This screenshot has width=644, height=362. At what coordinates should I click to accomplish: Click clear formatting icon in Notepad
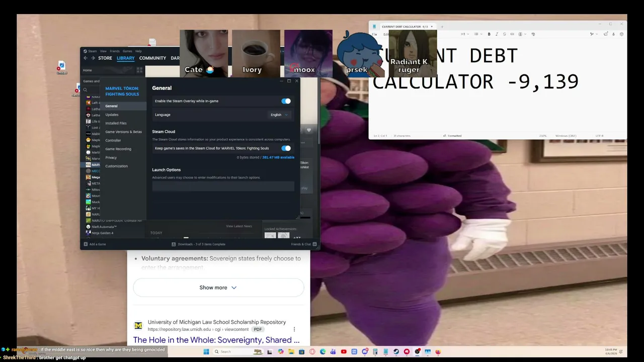click(x=533, y=34)
